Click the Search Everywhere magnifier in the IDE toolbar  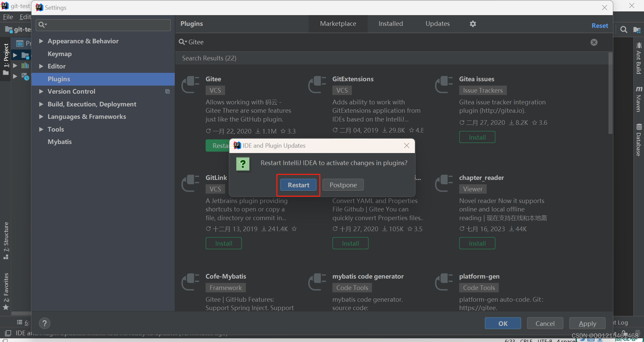point(624,30)
